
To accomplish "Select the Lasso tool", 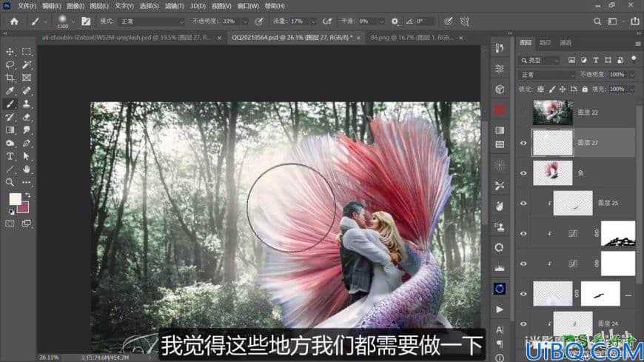I will click(x=10, y=64).
